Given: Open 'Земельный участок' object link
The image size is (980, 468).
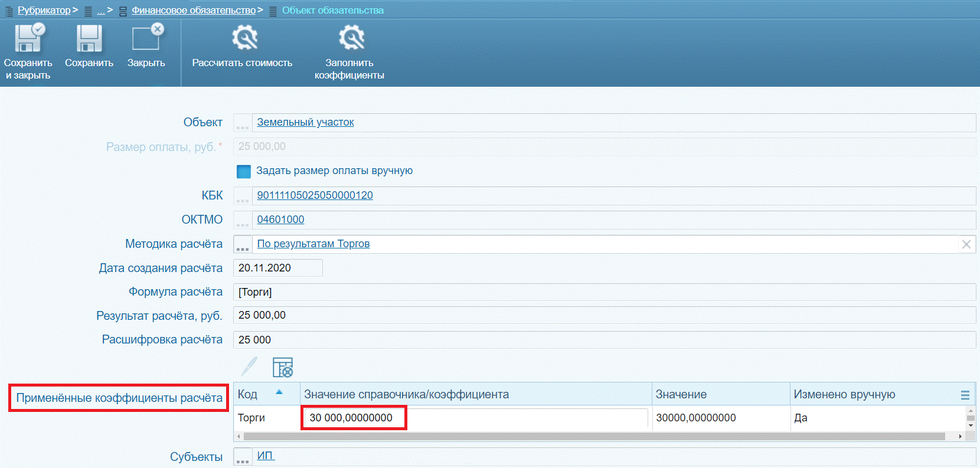Looking at the screenshot, I should 305,122.
